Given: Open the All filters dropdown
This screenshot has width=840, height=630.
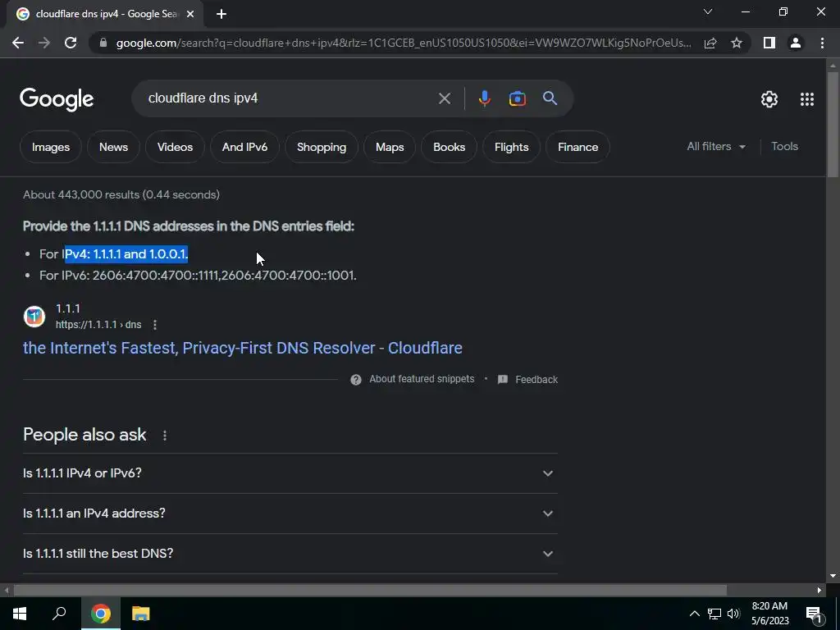Looking at the screenshot, I should click(716, 146).
